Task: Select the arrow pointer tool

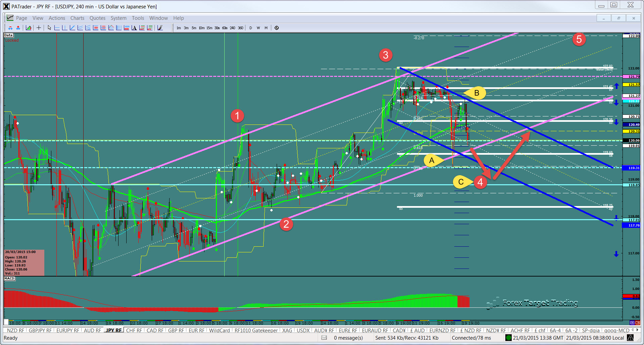Action: [x=49, y=28]
